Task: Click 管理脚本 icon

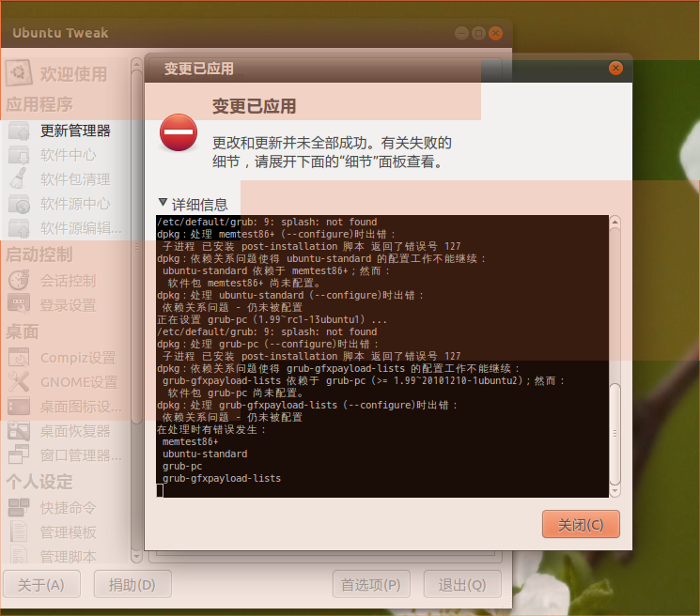Action: click(19, 554)
